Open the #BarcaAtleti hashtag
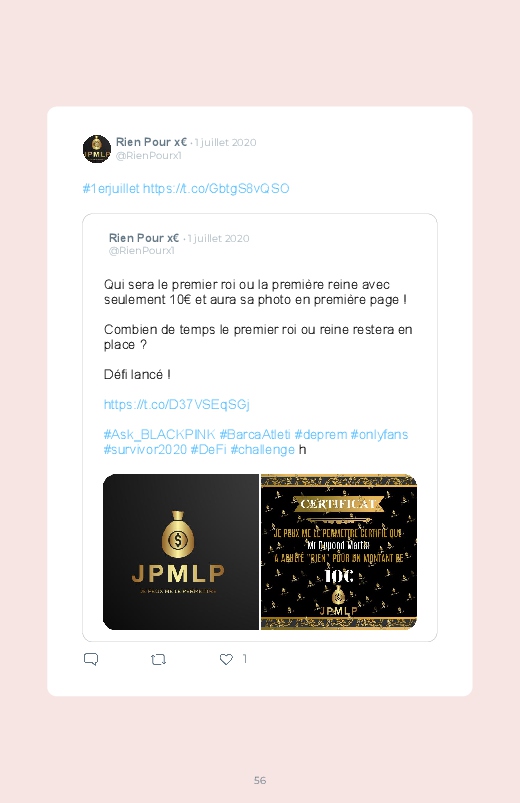 [255, 434]
